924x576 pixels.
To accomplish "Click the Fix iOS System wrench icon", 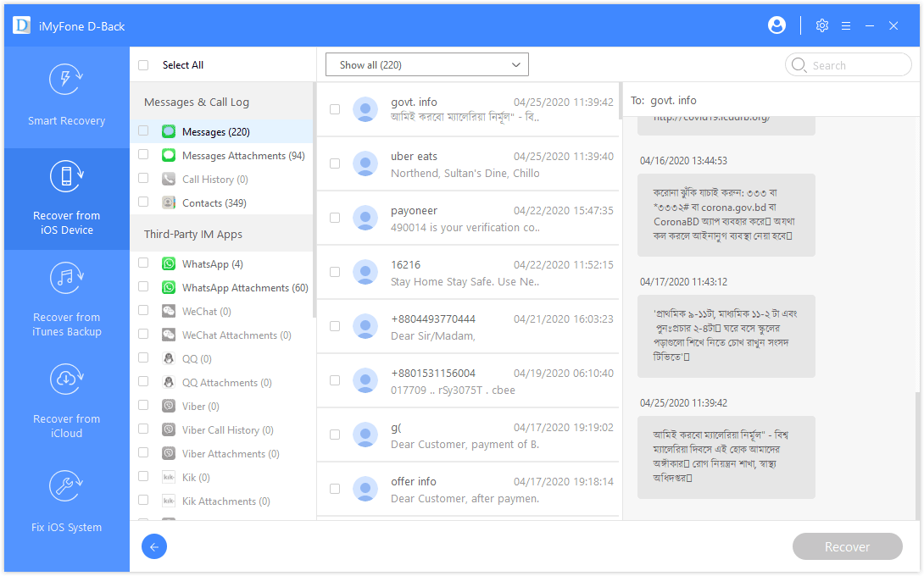I will (66, 488).
